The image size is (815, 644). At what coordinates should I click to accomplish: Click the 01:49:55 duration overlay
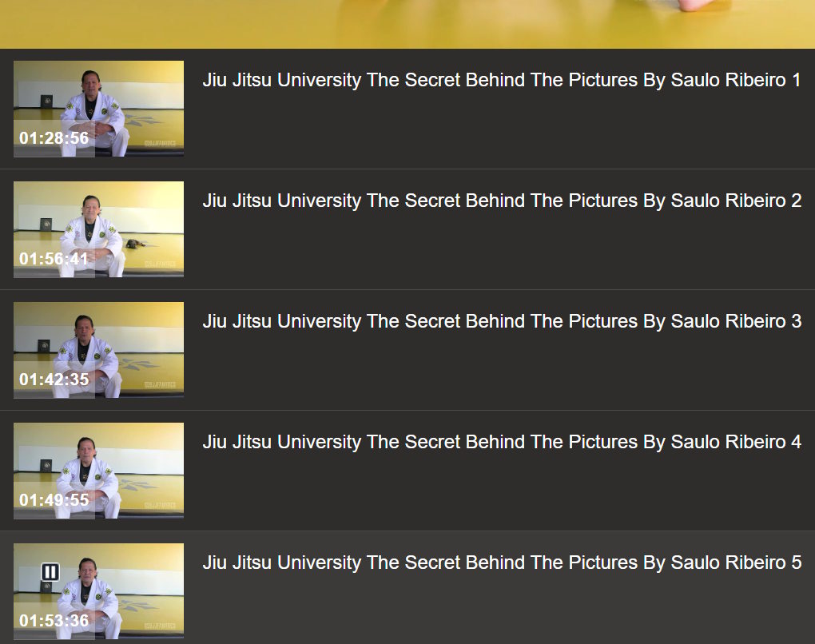click(x=54, y=500)
